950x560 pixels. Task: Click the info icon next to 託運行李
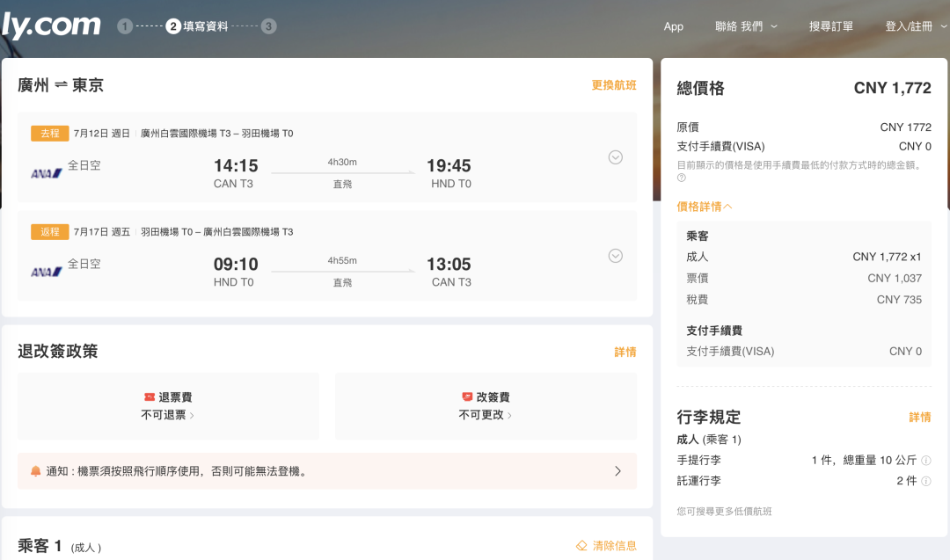[926, 481]
